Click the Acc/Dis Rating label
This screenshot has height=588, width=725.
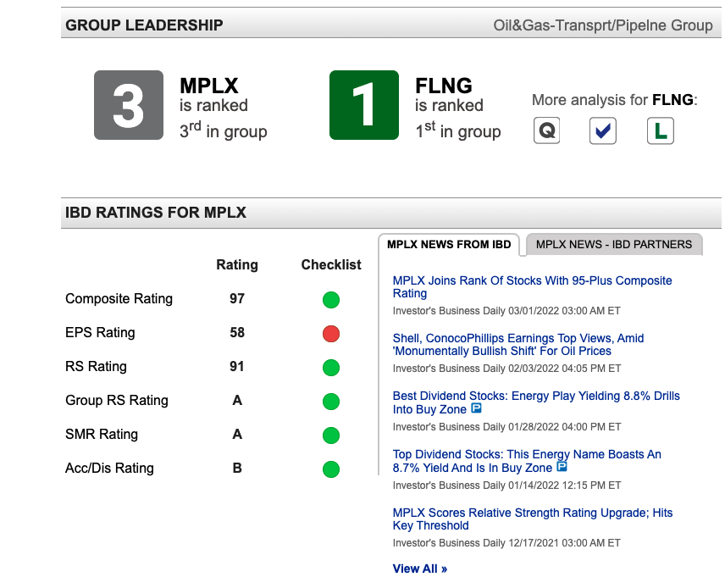click(109, 469)
